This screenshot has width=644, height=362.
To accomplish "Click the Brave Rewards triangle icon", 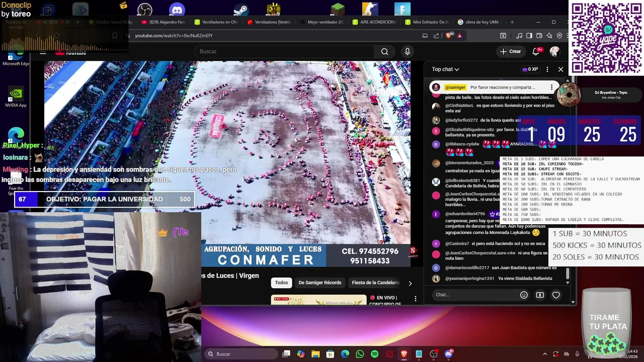I will pyautogui.click(x=459, y=36).
